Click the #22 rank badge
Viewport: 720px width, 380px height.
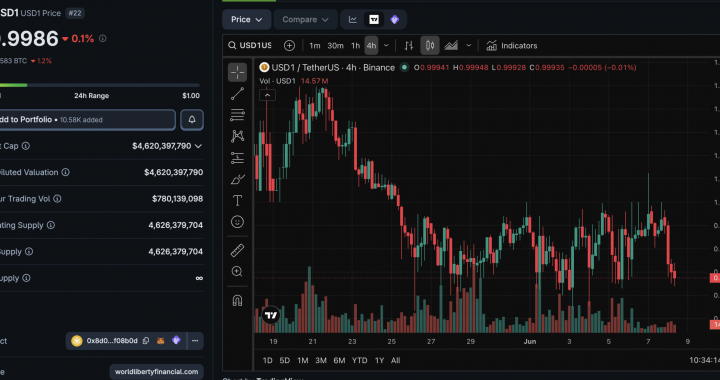click(x=75, y=13)
